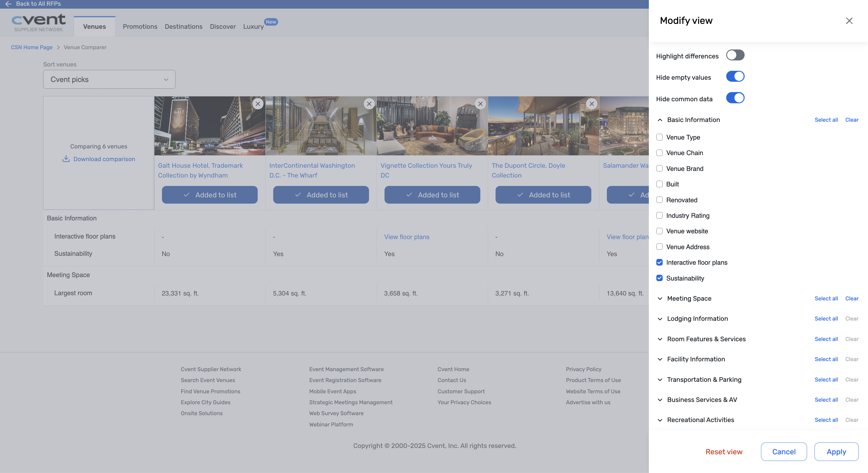Check the Venue website checkbox

(x=659, y=231)
